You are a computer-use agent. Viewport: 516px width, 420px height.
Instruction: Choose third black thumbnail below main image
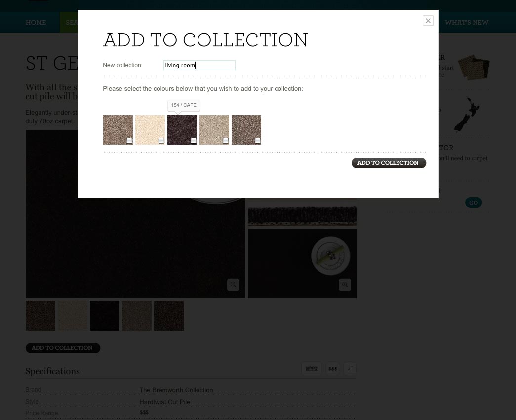[105, 316]
